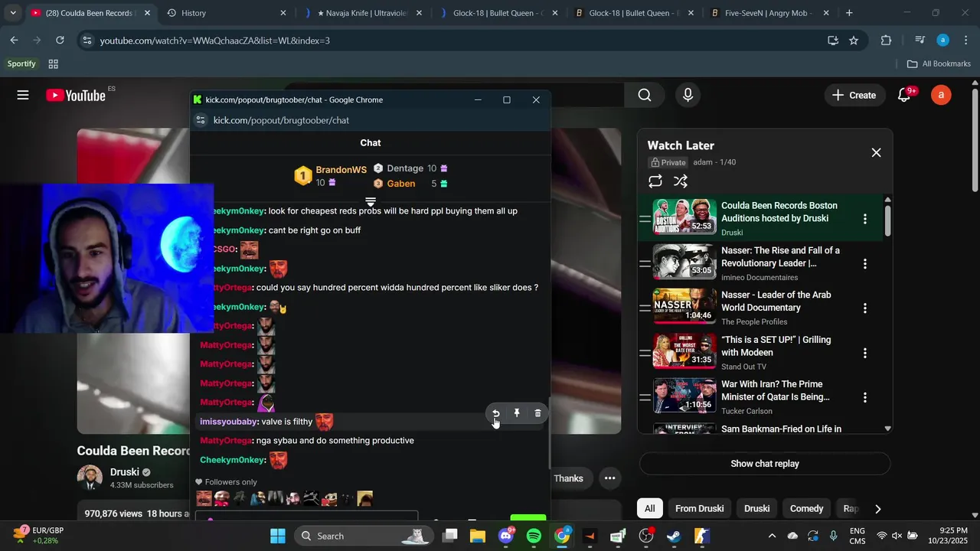This screenshot has height=551, width=980.
Task: Open options for 'This is a SET UP!' video
Action: point(865,353)
